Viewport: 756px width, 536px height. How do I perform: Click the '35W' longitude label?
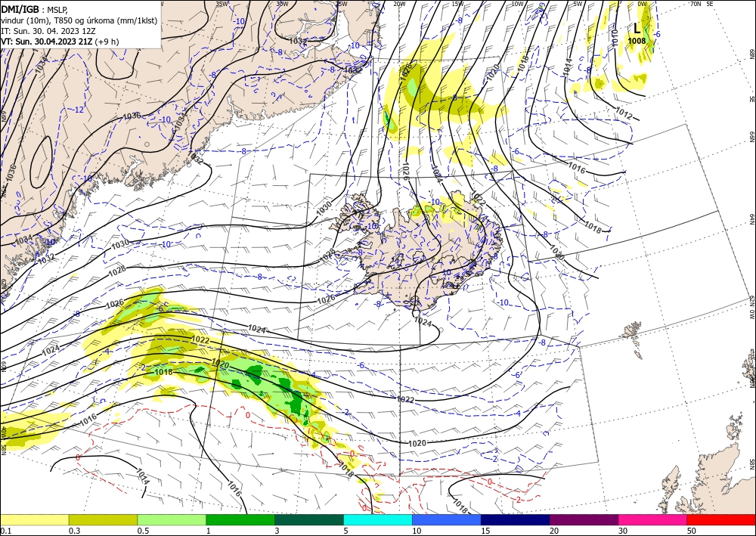click(222, 4)
